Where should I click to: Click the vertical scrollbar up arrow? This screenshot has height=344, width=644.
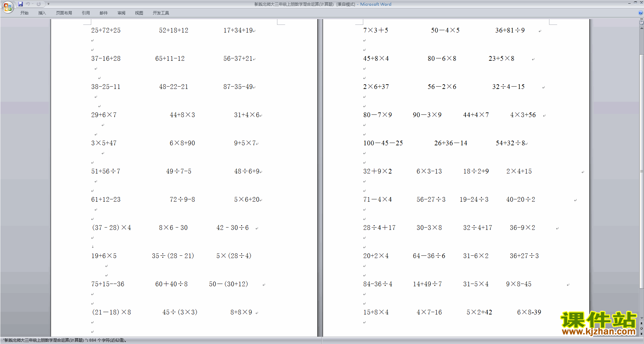pos(641,28)
